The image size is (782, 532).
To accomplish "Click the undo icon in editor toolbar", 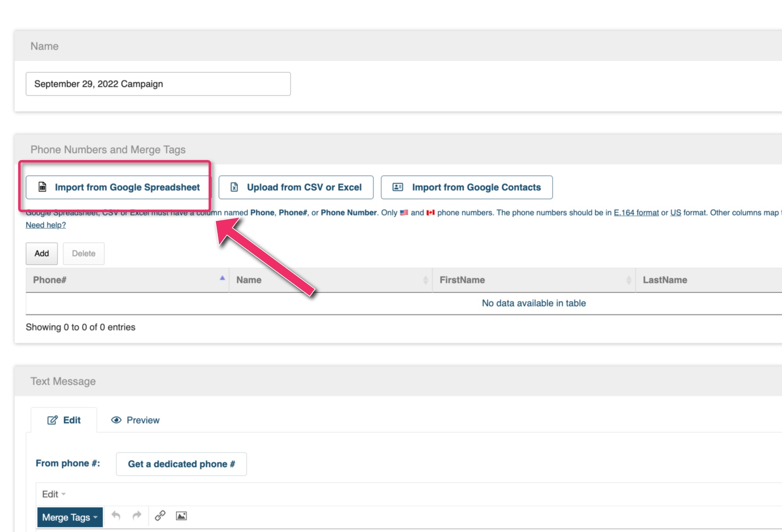I will point(116,516).
